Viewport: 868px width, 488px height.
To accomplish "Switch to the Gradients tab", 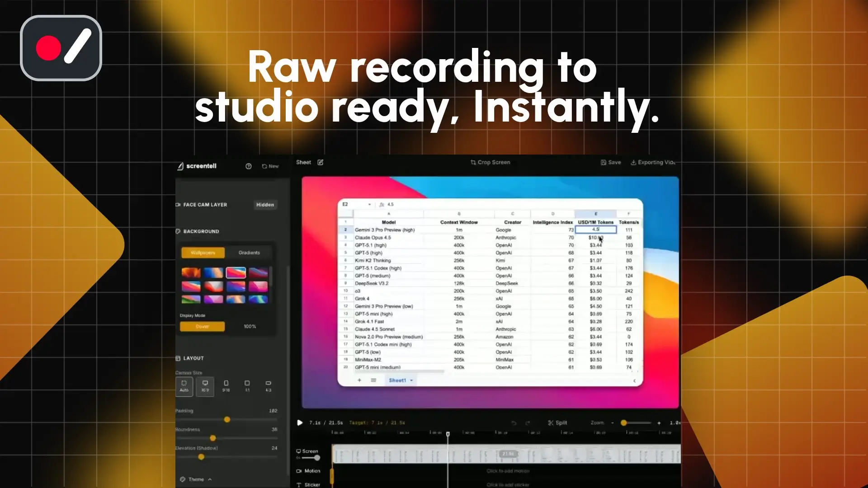I will tap(249, 253).
